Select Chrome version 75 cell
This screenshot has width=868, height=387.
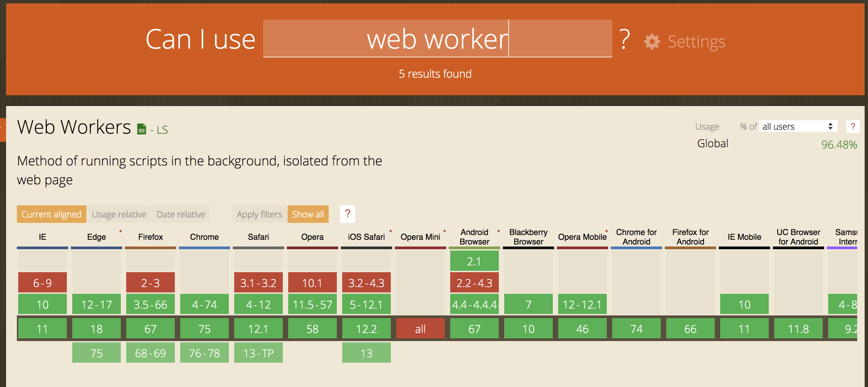(x=204, y=329)
